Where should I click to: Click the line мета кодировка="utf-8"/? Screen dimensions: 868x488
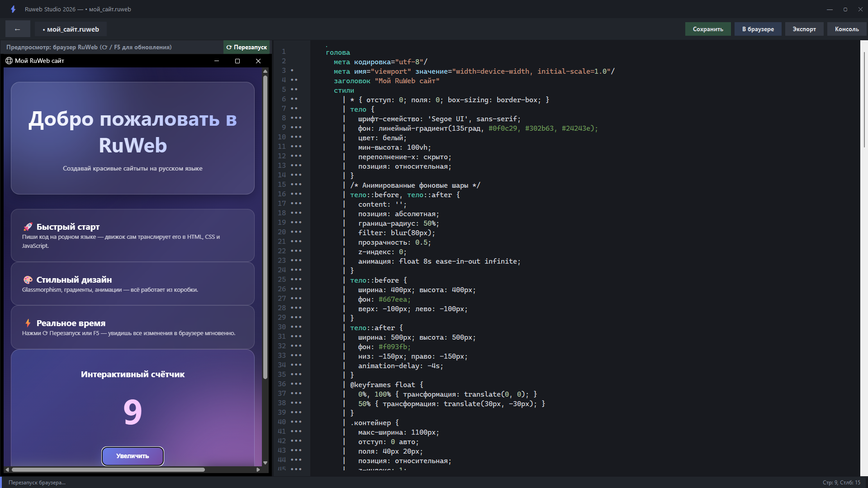380,62
